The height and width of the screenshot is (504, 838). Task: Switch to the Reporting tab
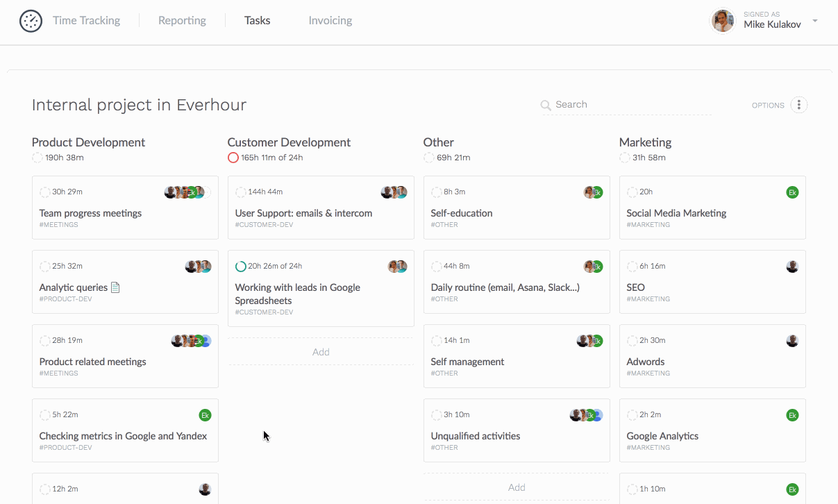(x=182, y=21)
